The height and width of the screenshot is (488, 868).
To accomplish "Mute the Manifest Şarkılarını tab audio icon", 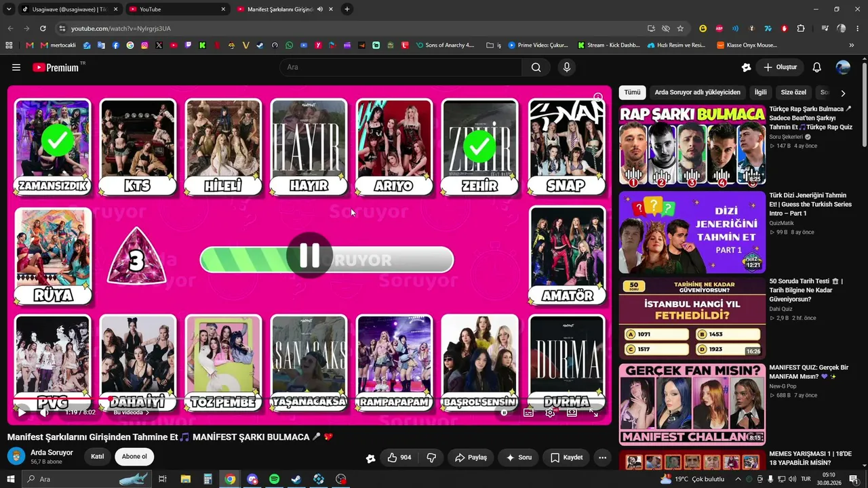I will pos(320,9).
